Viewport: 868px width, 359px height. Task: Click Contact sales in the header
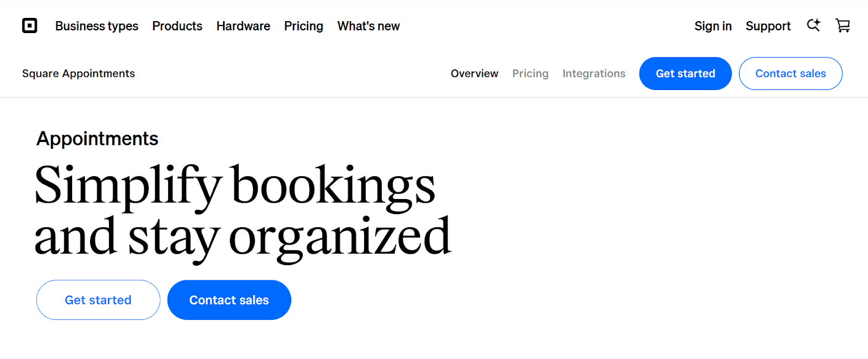pyautogui.click(x=790, y=74)
